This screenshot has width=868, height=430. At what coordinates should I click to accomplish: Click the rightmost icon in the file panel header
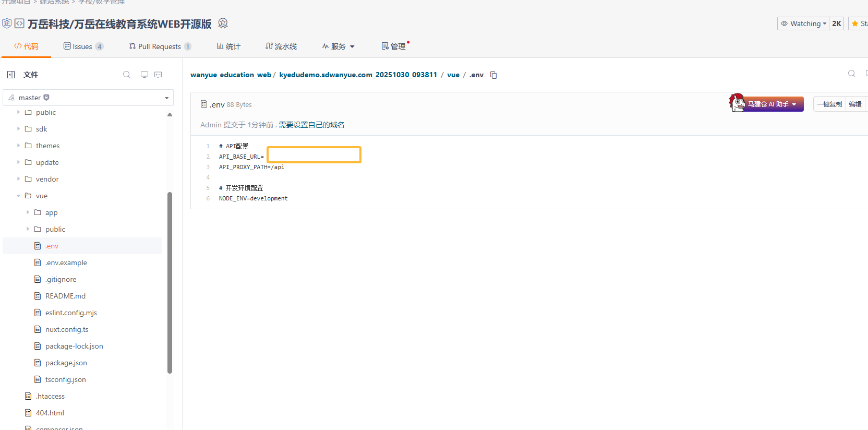coord(158,75)
